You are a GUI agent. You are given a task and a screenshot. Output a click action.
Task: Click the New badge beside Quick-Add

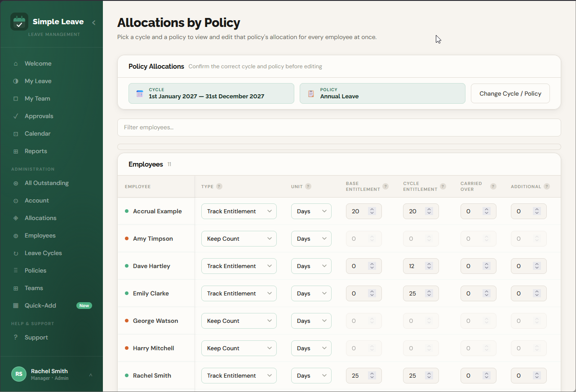point(84,306)
